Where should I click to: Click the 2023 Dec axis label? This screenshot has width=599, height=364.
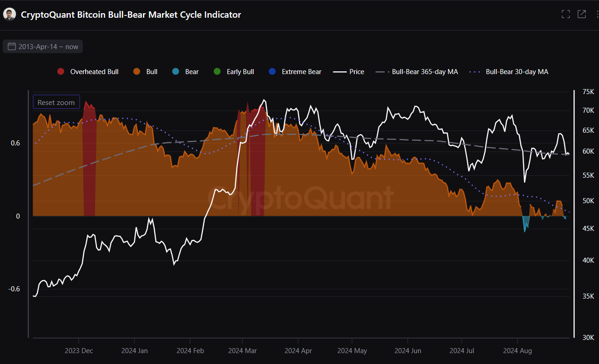click(x=79, y=351)
